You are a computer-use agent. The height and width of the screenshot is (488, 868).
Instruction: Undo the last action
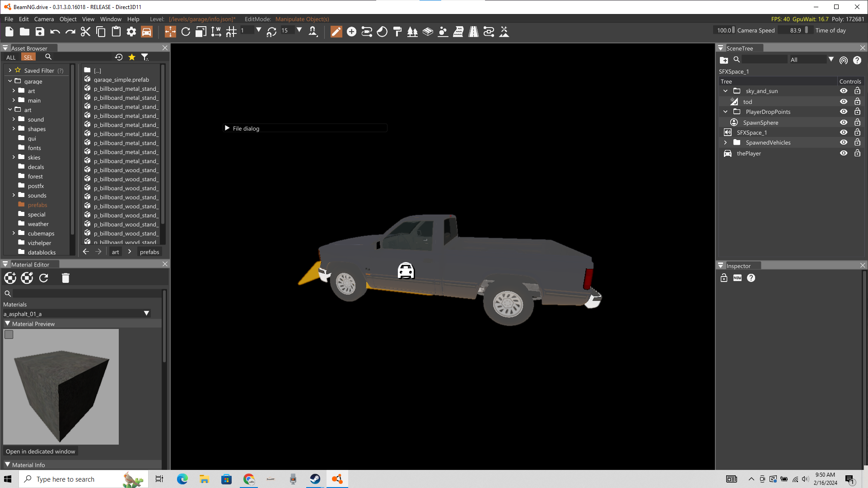pos(55,32)
